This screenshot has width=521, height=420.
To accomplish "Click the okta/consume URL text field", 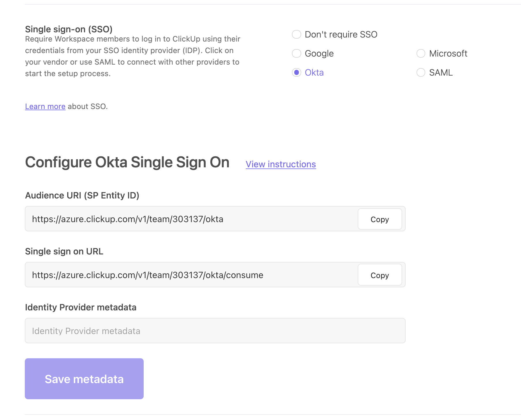I will point(190,275).
